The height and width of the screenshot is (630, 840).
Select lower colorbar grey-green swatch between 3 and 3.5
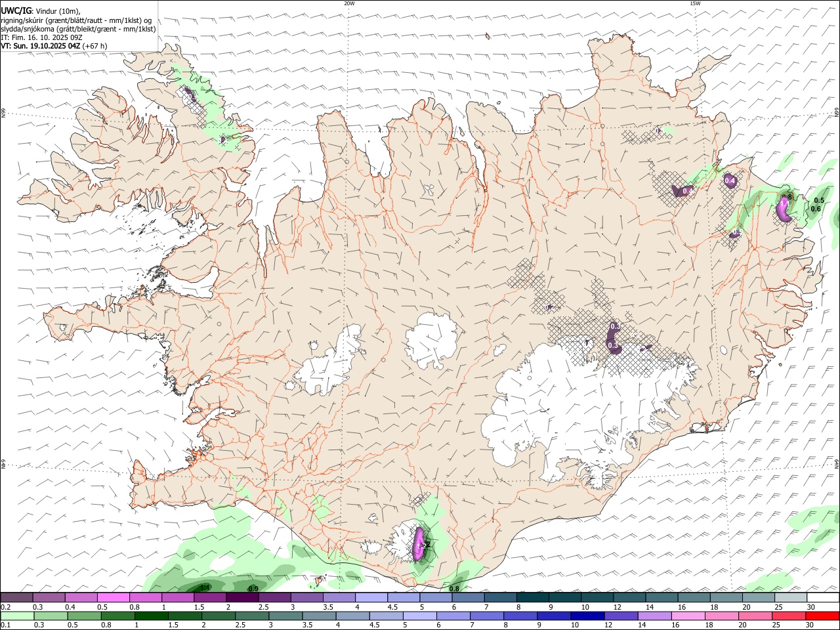[286, 616]
